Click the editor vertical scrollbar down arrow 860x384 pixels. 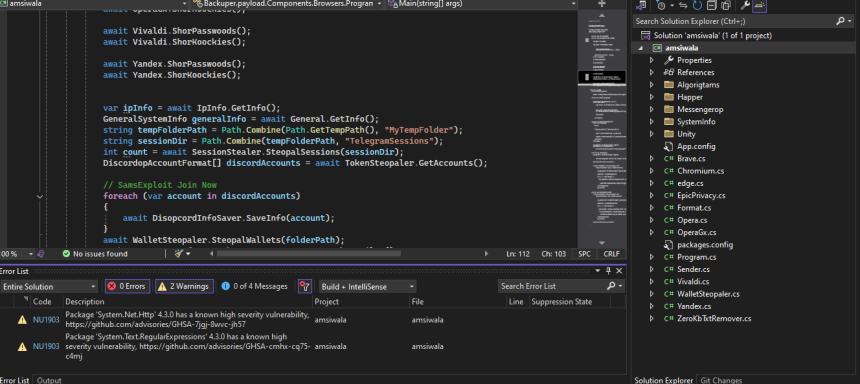[x=601, y=242]
